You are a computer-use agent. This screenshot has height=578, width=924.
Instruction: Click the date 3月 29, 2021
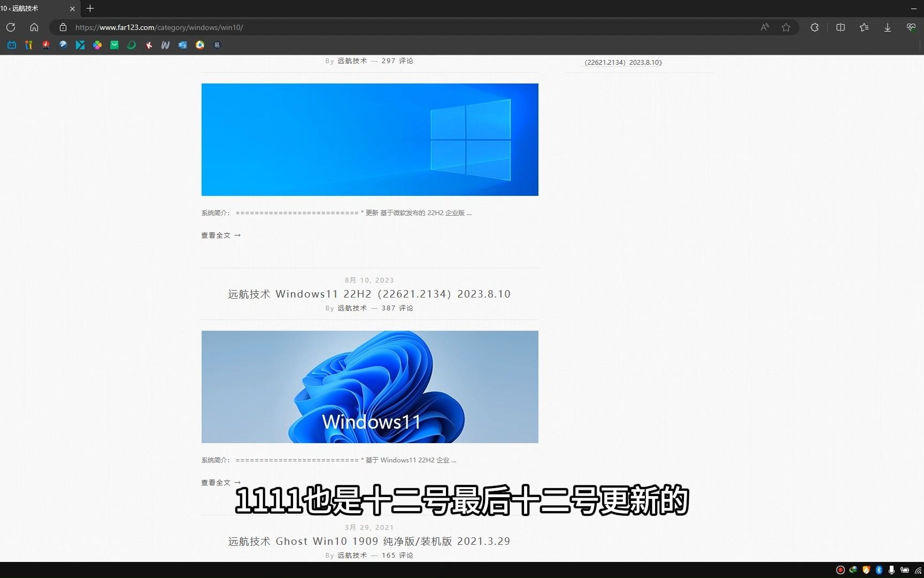pyautogui.click(x=369, y=528)
